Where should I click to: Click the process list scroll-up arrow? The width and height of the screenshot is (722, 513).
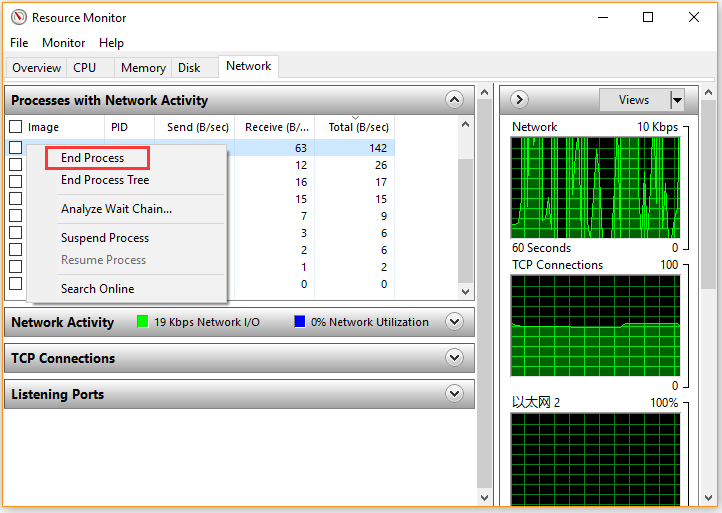(466, 124)
